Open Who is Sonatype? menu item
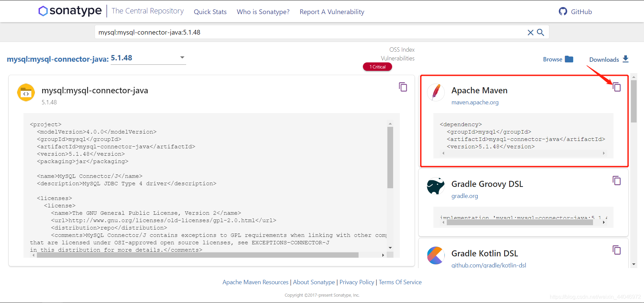 point(263,12)
